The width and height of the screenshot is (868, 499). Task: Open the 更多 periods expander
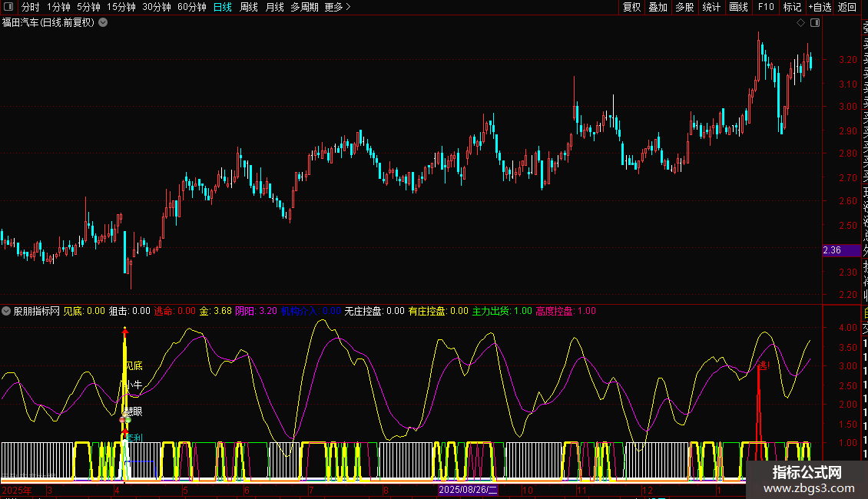tap(337, 8)
